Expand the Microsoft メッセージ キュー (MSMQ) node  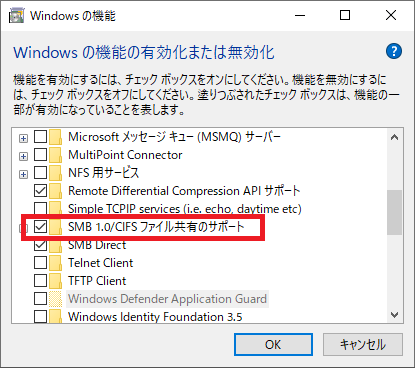click(x=23, y=138)
